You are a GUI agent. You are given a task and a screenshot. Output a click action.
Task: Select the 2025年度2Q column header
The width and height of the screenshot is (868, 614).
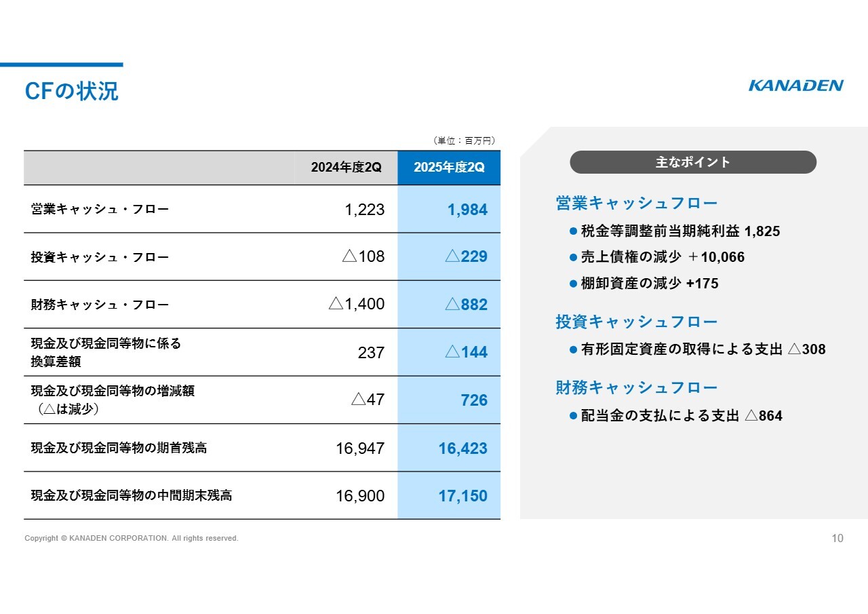(x=449, y=168)
